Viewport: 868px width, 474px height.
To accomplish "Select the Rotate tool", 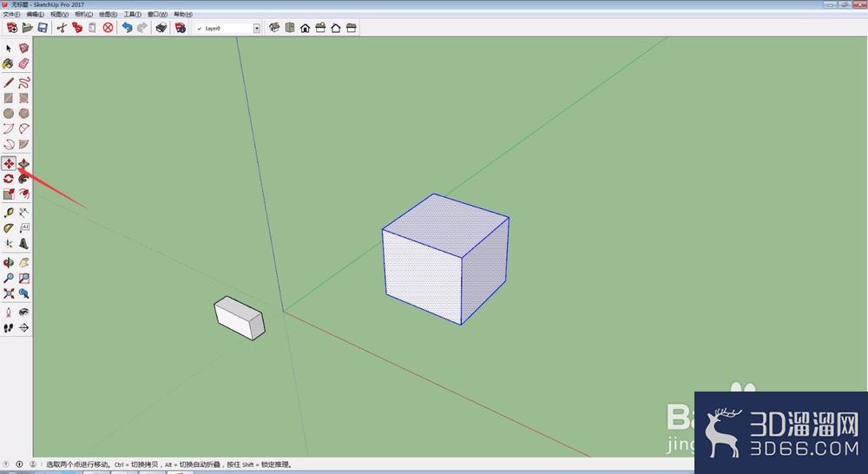I will click(x=9, y=179).
